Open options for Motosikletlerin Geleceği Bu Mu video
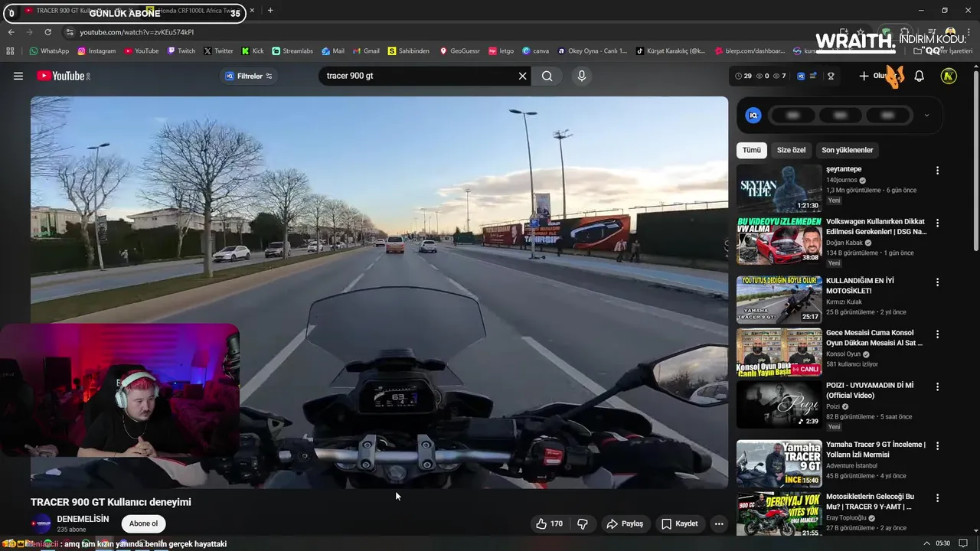Viewport: 980px width, 551px height. pos(937,497)
